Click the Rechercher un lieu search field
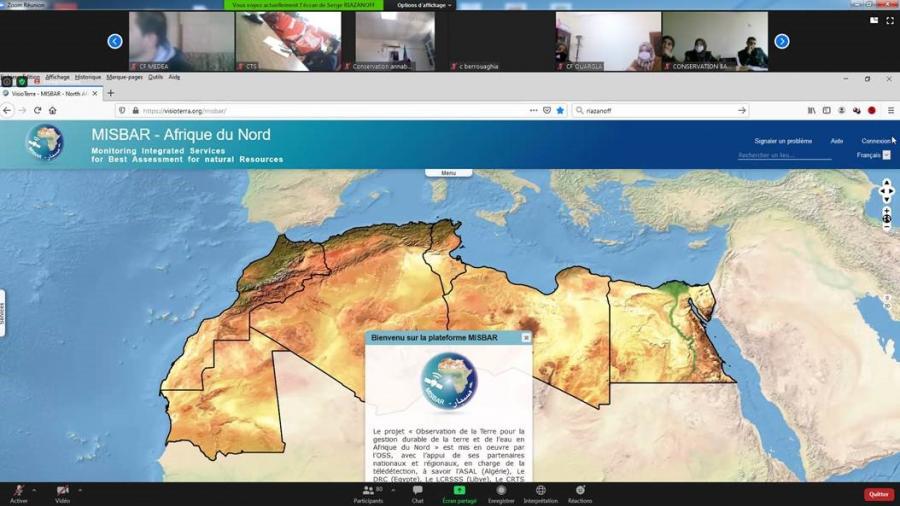 click(x=785, y=155)
